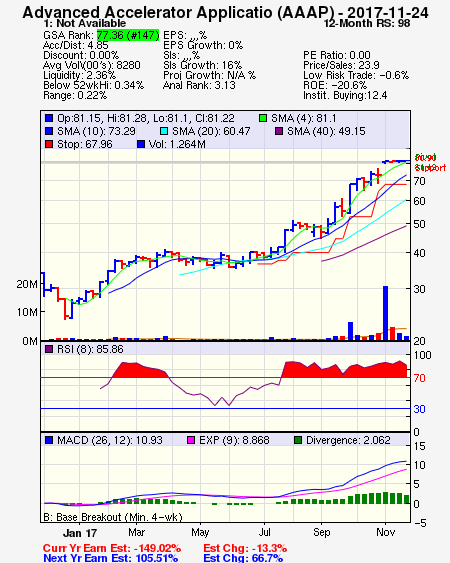The height and width of the screenshot is (563, 450).
Task: Click the Sep x-axis label
Action: [x=321, y=532]
